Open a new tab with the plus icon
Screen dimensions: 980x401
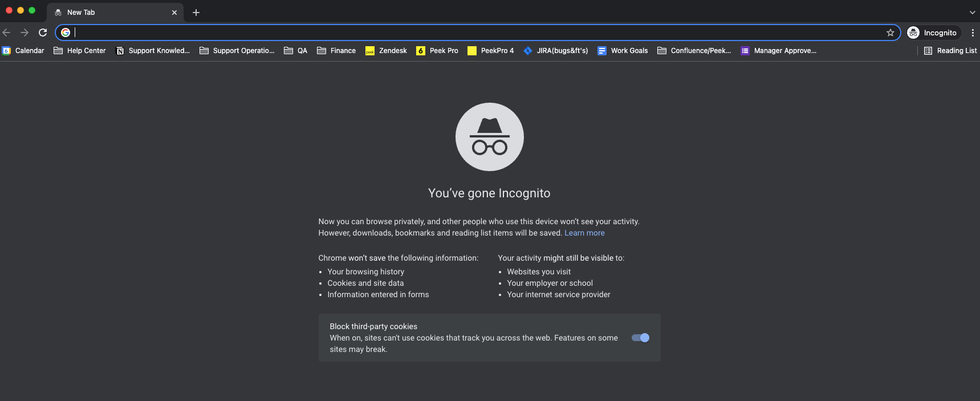pyautogui.click(x=196, y=13)
